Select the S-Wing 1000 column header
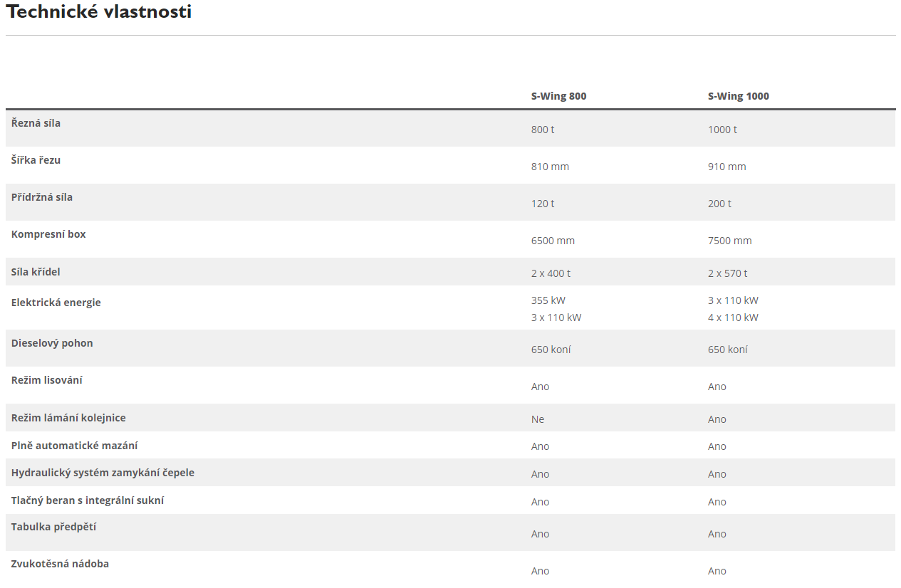Image resolution: width=901 pixels, height=588 pixels. pyautogui.click(x=738, y=96)
